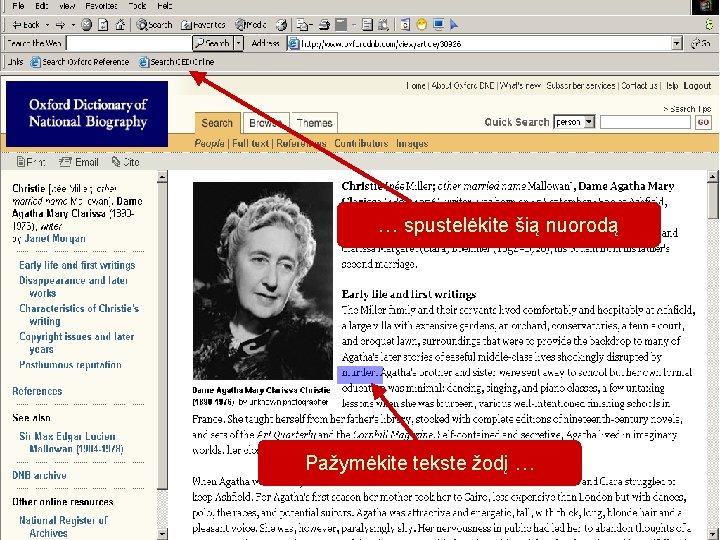Open the Edit icon dropdown arrow
This screenshot has height=540, width=720.
pos(354,25)
